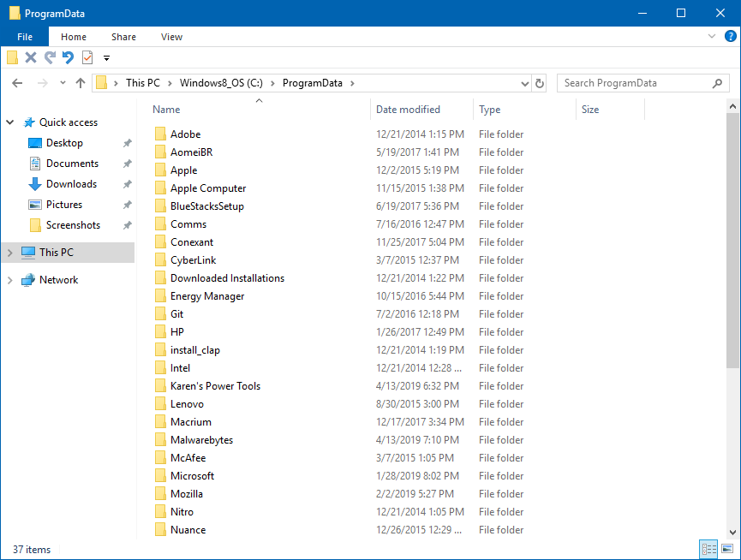Refresh the folder view with the refresh icon
Screen dimensions: 741x560
tap(539, 83)
